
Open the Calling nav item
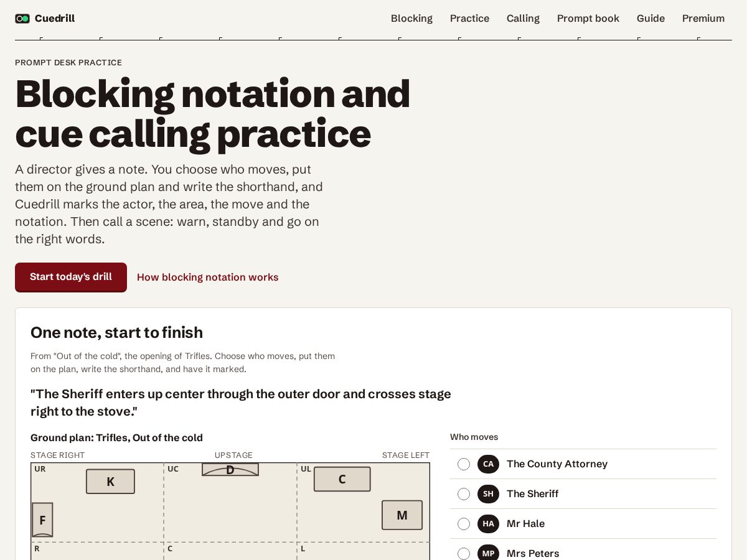point(523,19)
